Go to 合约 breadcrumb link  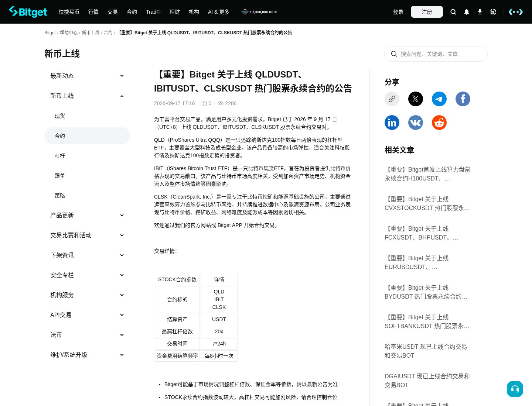pos(108,33)
